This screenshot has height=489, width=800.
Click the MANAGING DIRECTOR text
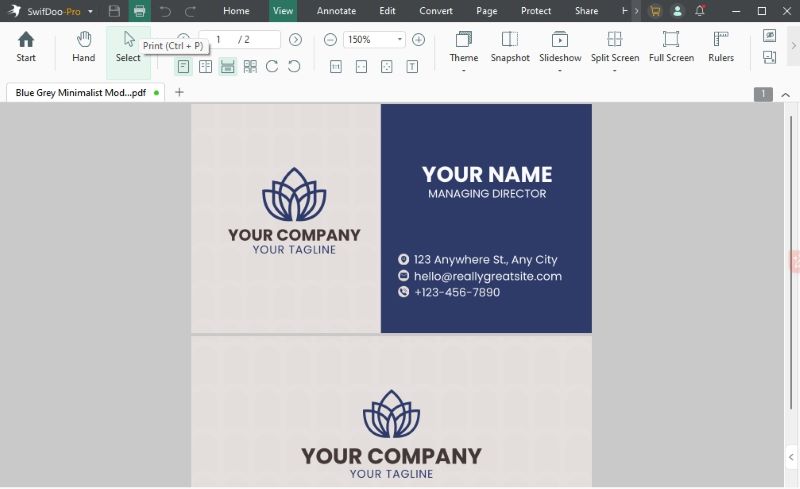tap(487, 194)
